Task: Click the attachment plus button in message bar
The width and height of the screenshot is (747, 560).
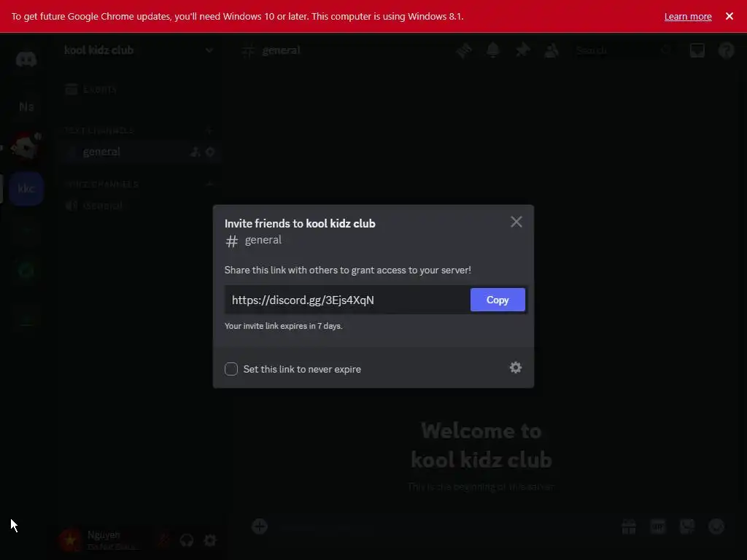Action: coord(260,526)
